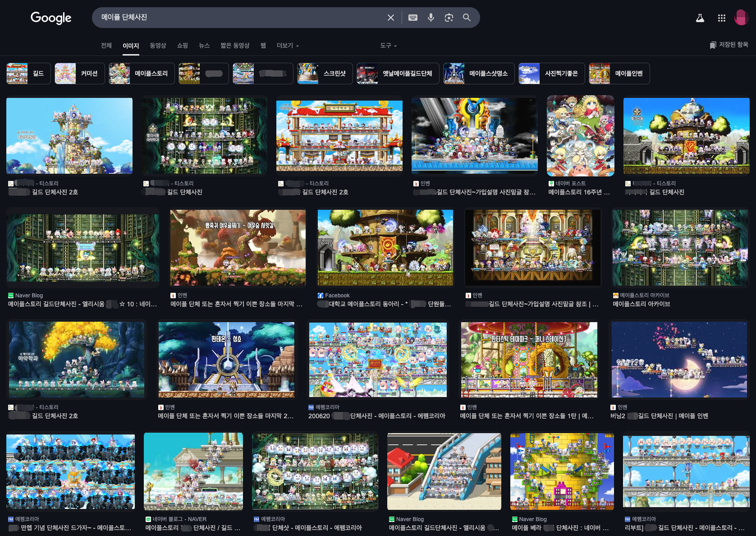Open the 버닝2 moon night thumbnail
This screenshot has width=756, height=536.
679,360
